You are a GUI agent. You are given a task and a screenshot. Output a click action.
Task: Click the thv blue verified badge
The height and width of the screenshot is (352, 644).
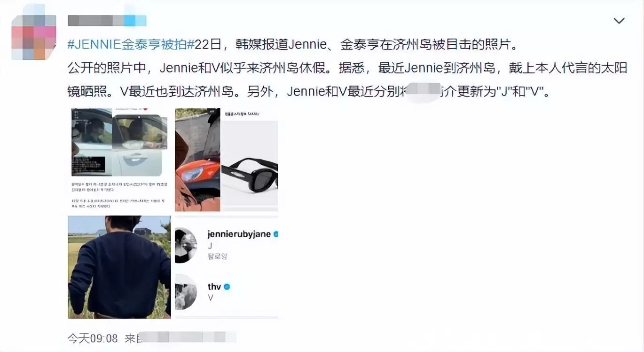(x=227, y=287)
